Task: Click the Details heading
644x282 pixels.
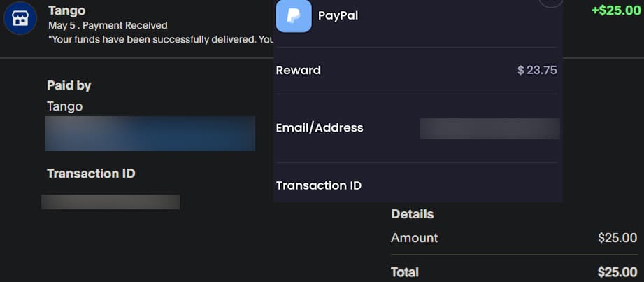Action: (413, 214)
